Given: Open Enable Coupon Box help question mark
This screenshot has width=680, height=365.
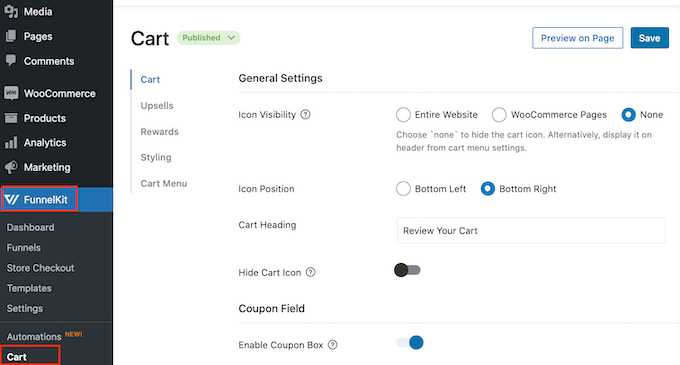Looking at the screenshot, I should pyautogui.click(x=333, y=345).
